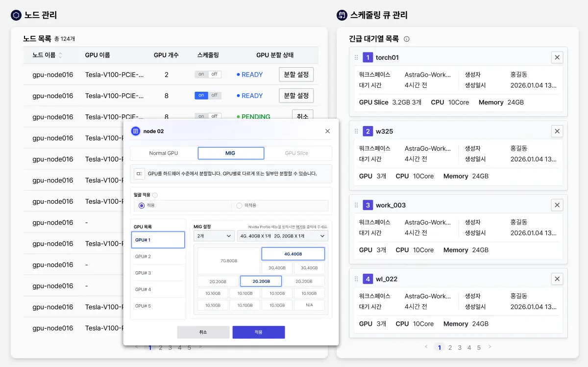This screenshot has width=588, height=367.
Task: Switch to the Normal GPU tab
Action: (164, 153)
